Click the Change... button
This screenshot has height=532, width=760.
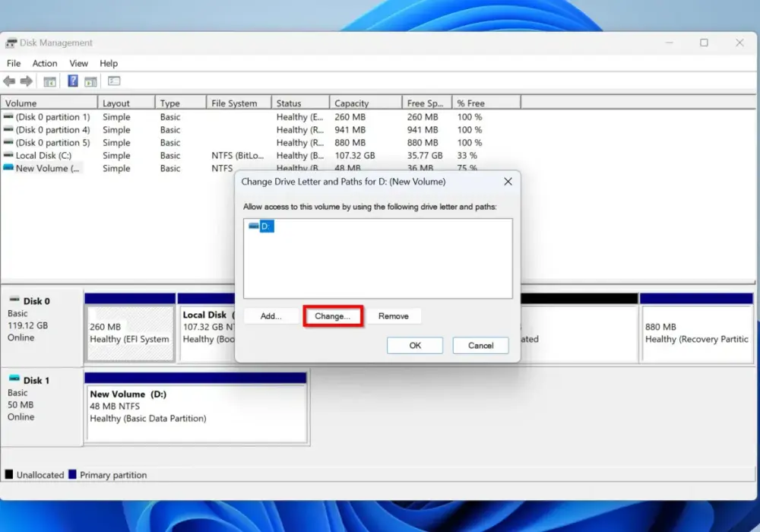[333, 316]
